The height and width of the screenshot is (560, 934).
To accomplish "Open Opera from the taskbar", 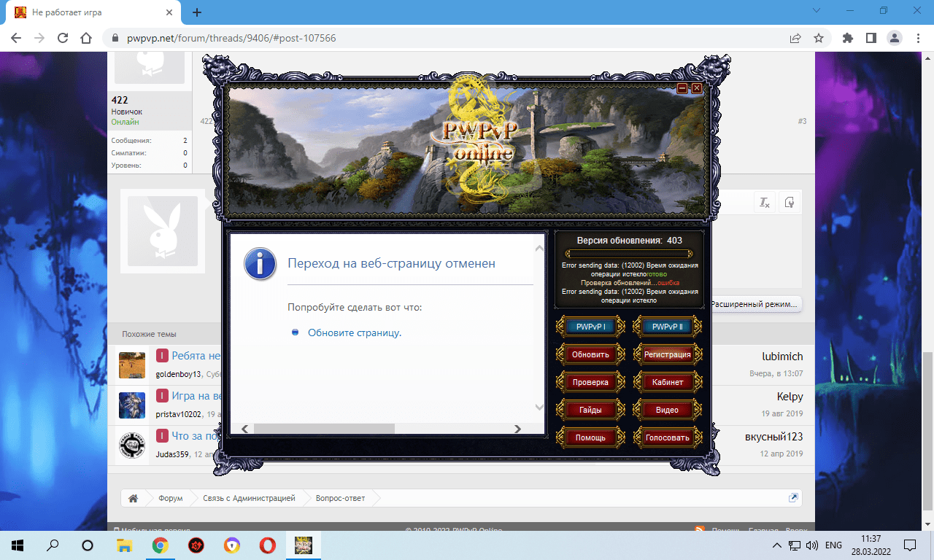I will pyautogui.click(x=267, y=545).
